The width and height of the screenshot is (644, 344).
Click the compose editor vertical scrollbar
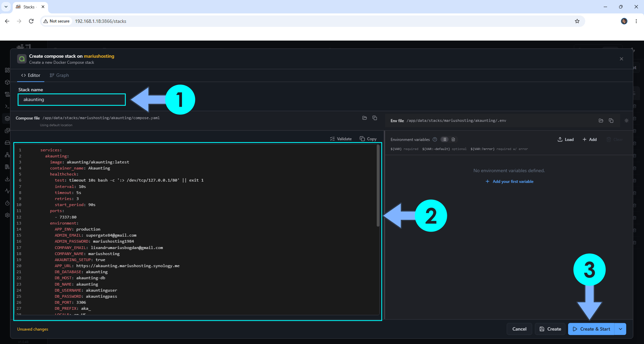(x=378, y=186)
